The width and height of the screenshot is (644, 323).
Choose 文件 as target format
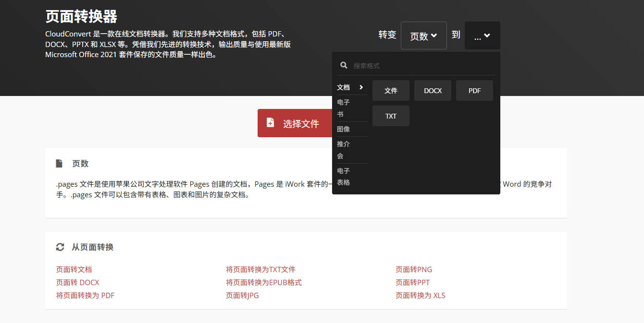tap(391, 90)
